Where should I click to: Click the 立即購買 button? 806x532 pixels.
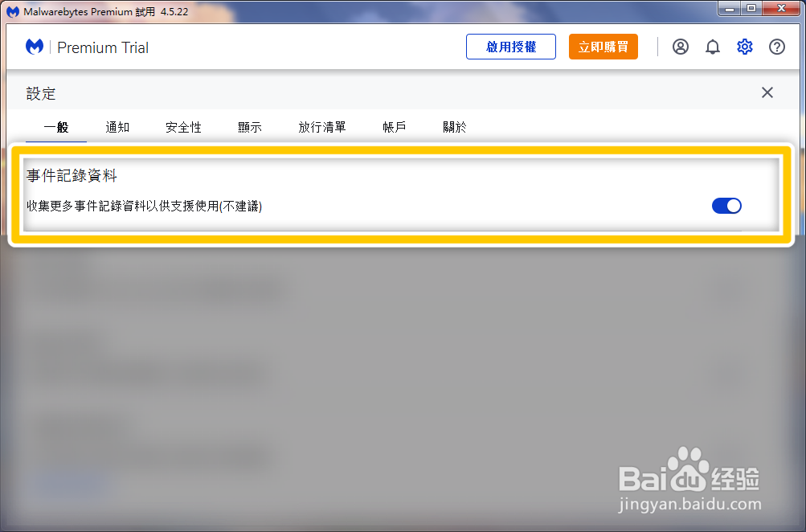pos(603,47)
